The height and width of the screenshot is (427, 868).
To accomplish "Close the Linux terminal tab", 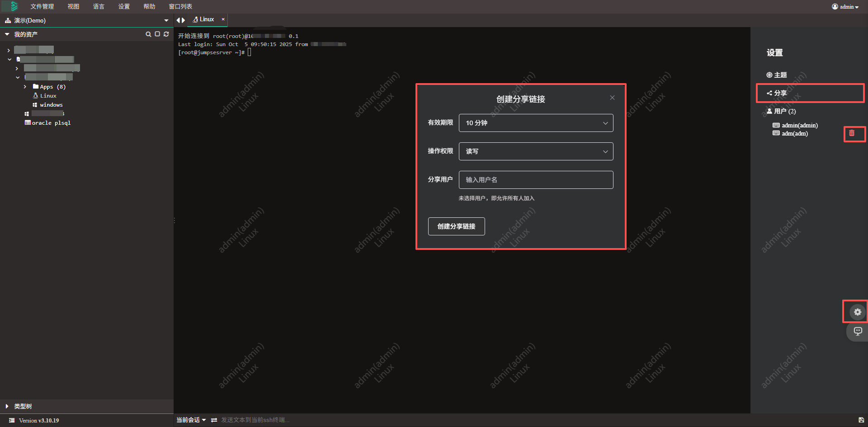I will point(223,19).
